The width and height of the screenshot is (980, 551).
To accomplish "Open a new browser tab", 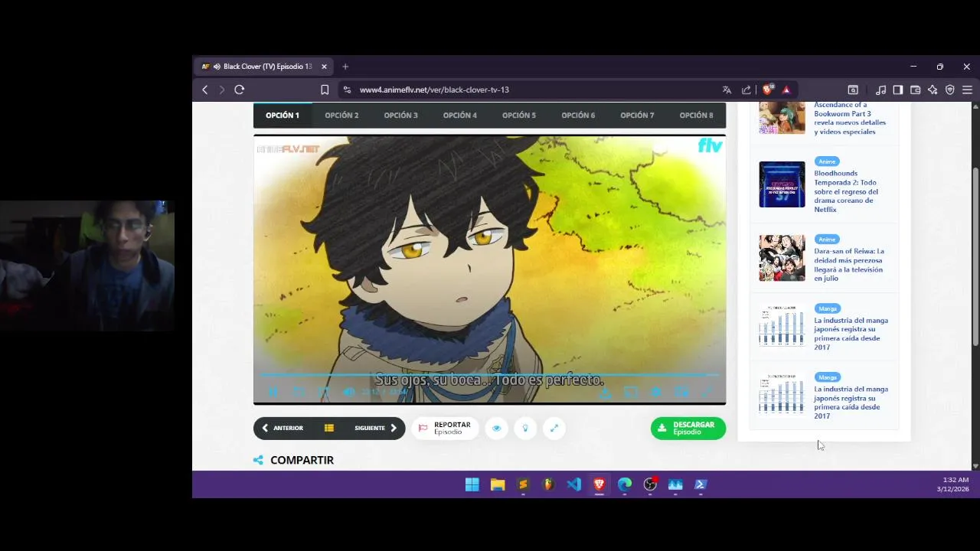I will (x=345, y=67).
